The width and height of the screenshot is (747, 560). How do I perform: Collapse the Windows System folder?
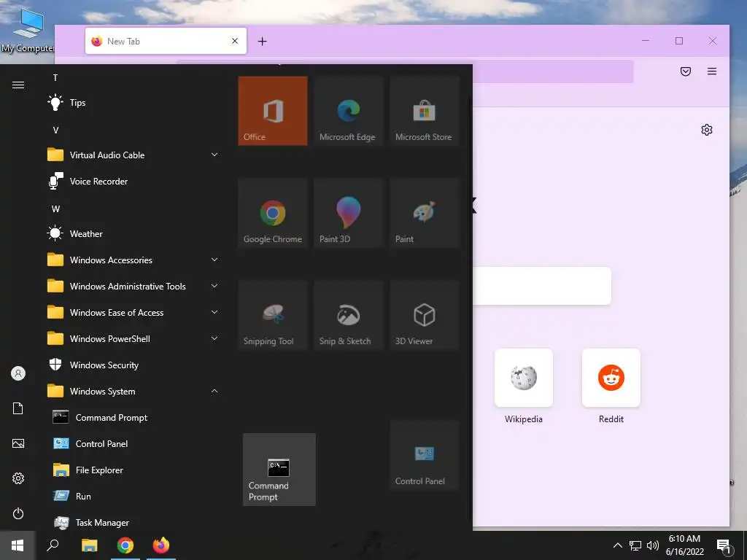[133, 392]
